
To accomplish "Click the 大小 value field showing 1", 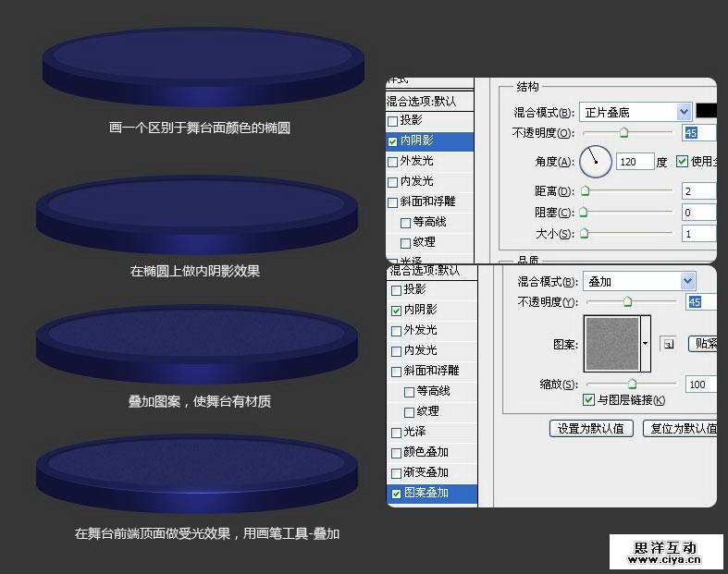I will click(x=698, y=234).
